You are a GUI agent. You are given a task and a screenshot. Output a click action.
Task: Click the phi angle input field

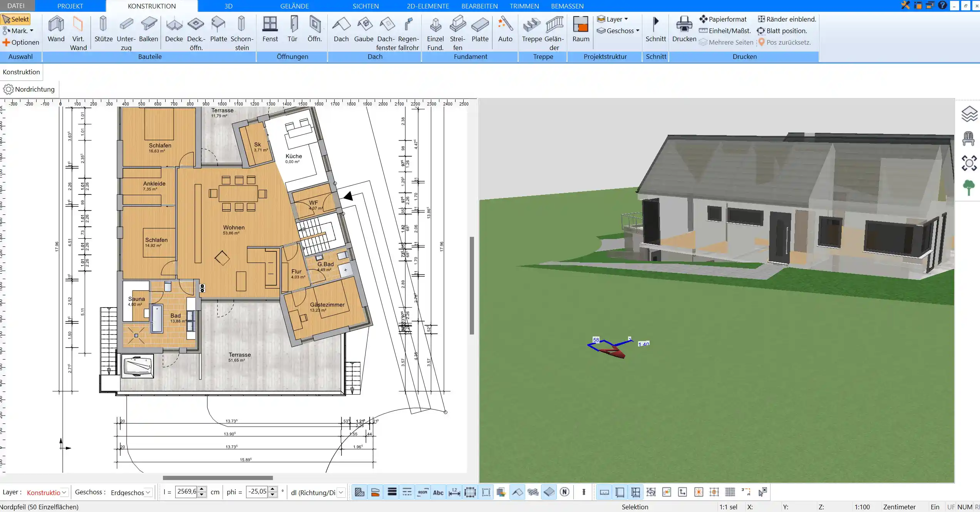click(x=257, y=492)
